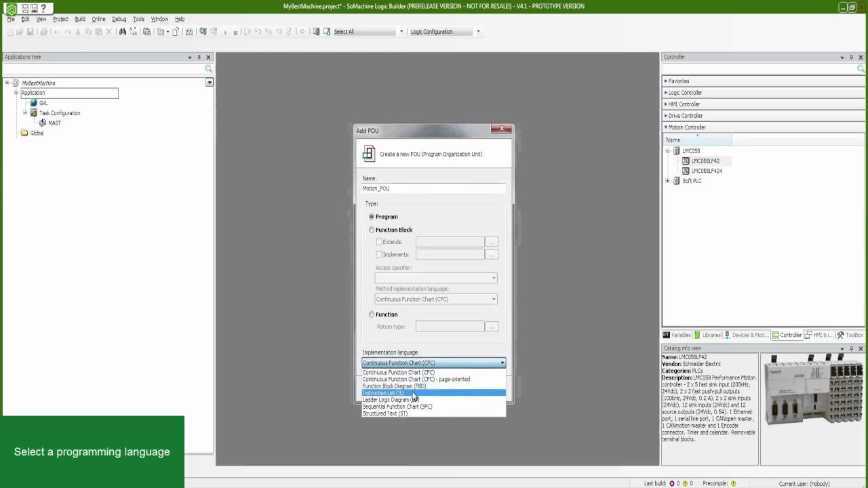Click the browse button beside Return type

(x=492, y=327)
